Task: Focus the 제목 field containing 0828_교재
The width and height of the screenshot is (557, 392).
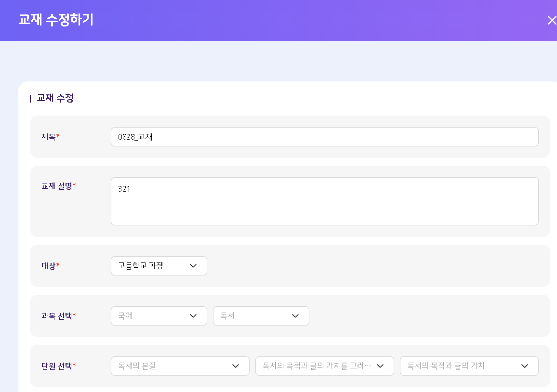Action: (324, 137)
